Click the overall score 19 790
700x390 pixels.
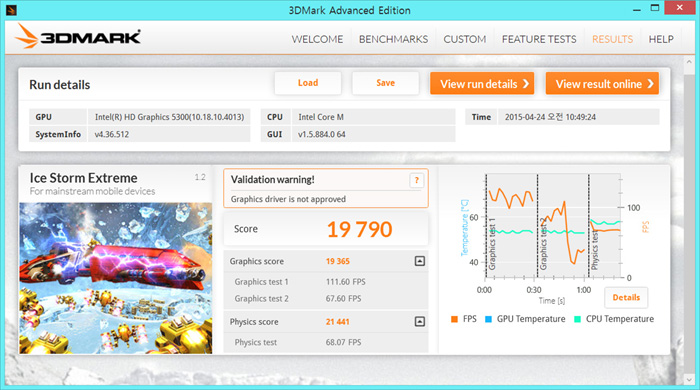click(359, 229)
